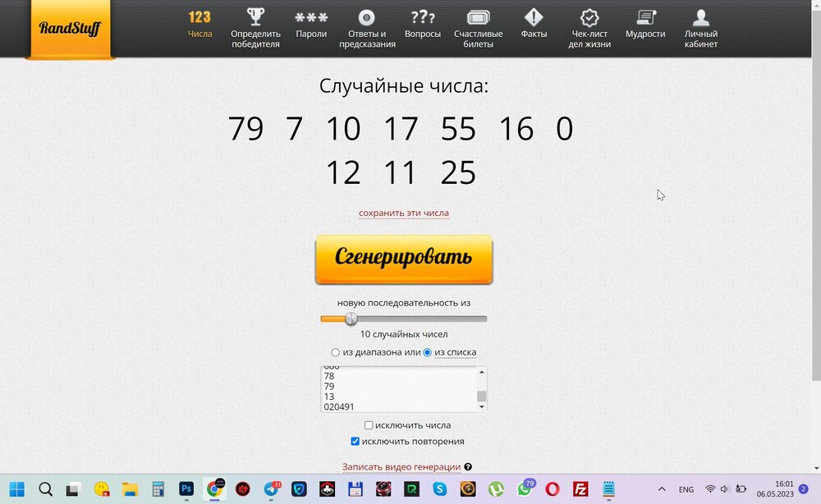The height and width of the screenshot is (504, 821).
Task: Select the 'из диапазона' radio option
Action: click(x=336, y=353)
